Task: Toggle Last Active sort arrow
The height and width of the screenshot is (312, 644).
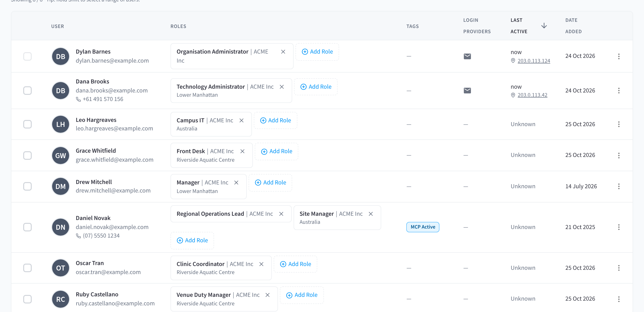Action: coord(544,26)
